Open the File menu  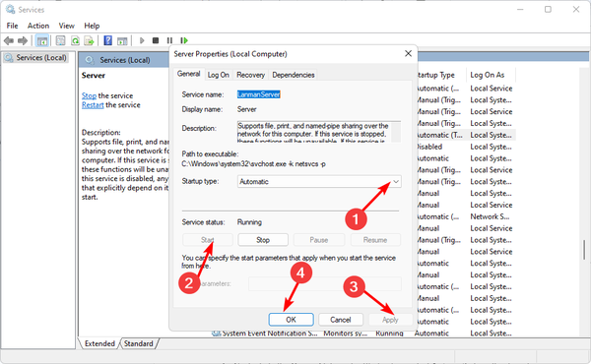12,26
